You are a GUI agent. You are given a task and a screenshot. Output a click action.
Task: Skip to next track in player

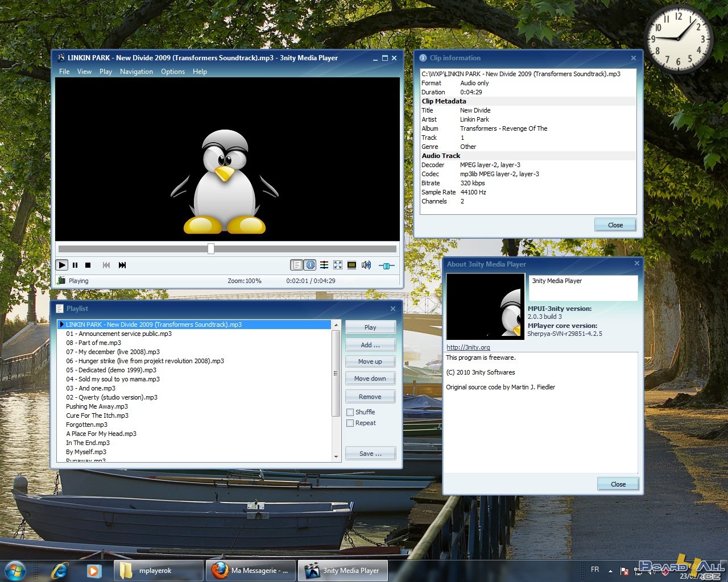click(x=122, y=265)
